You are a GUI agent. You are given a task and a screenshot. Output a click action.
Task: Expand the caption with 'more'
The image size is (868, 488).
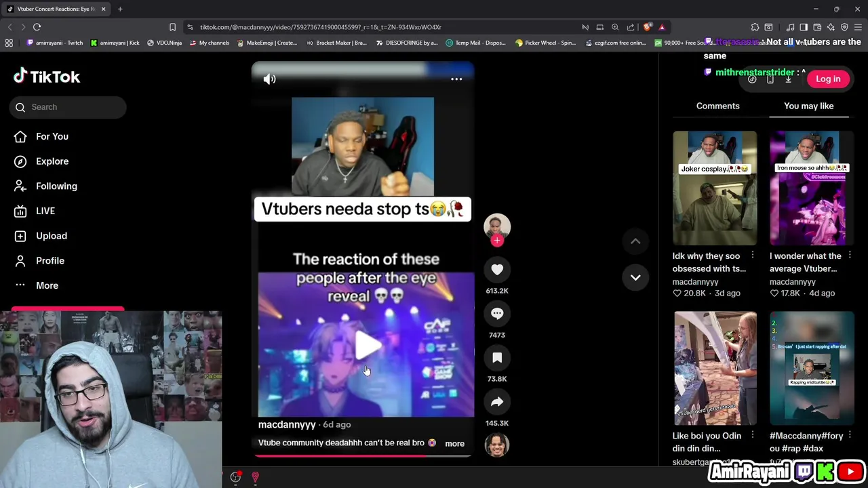(x=454, y=444)
